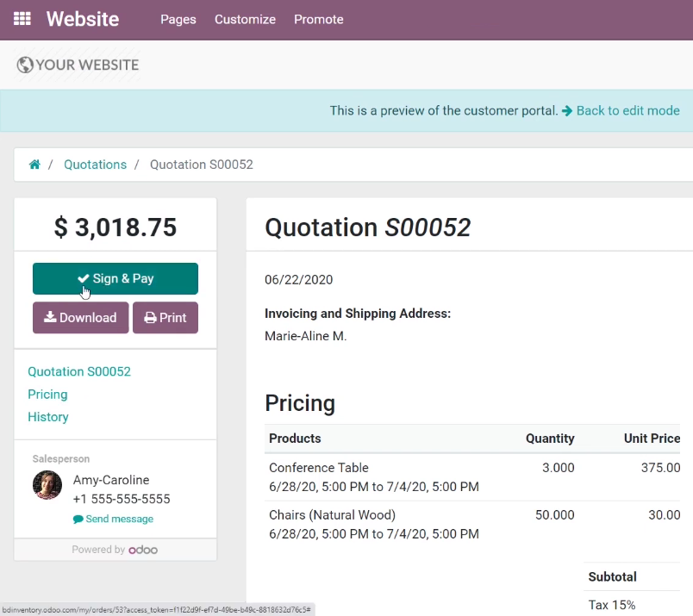The width and height of the screenshot is (693, 616).
Task: Click salesperson Amy-Caroline's avatar photo
Action: (47, 485)
